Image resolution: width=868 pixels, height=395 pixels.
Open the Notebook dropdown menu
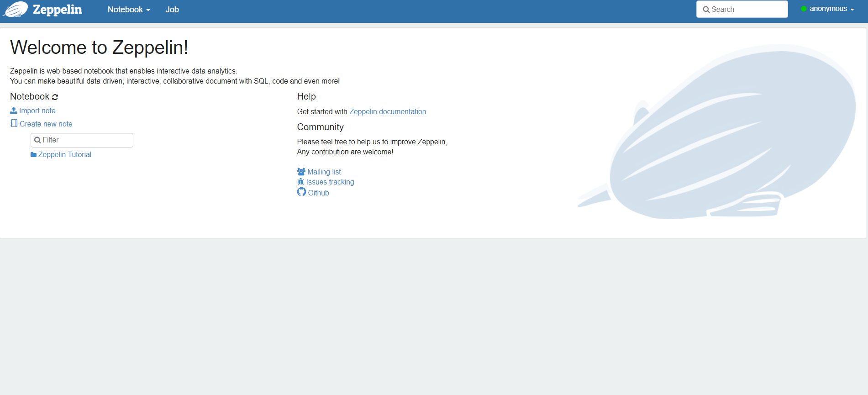[129, 10]
